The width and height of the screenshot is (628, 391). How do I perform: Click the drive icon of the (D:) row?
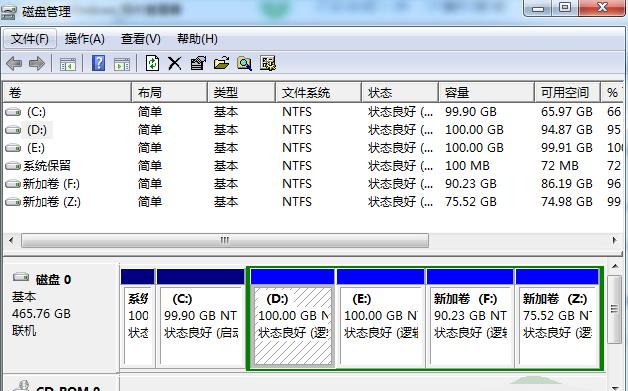click(x=13, y=130)
